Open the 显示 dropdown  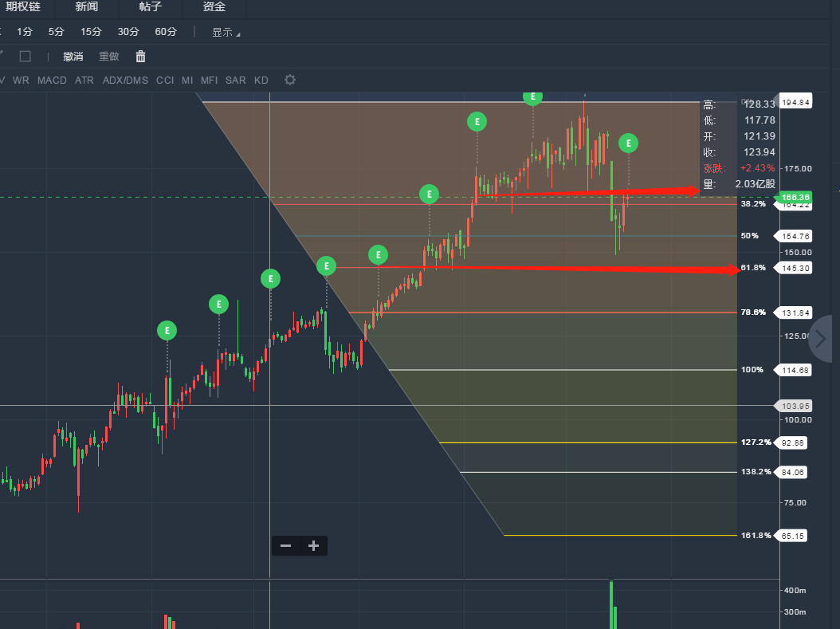coord(226,33)
